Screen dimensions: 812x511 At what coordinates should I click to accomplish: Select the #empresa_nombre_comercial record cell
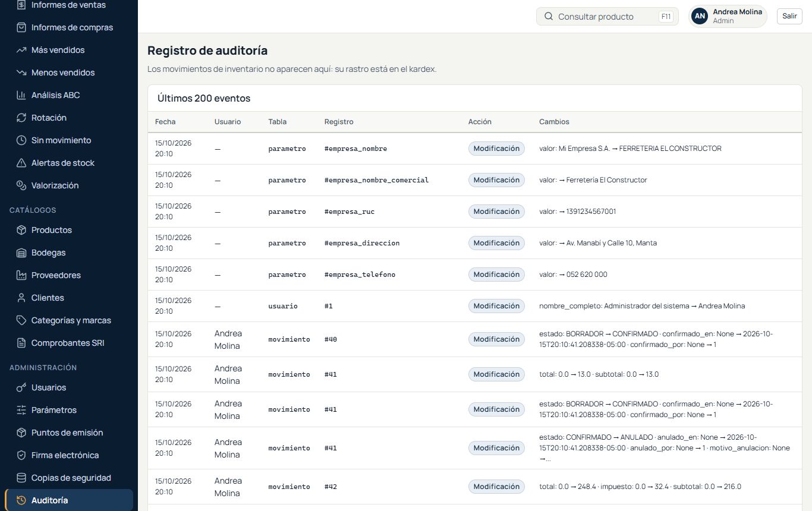(376, 180)
